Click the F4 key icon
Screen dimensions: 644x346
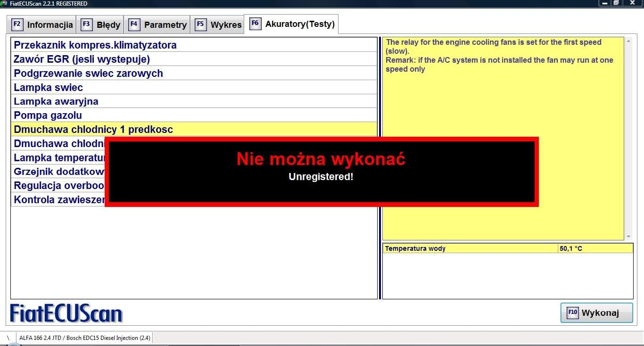point(134,24)
